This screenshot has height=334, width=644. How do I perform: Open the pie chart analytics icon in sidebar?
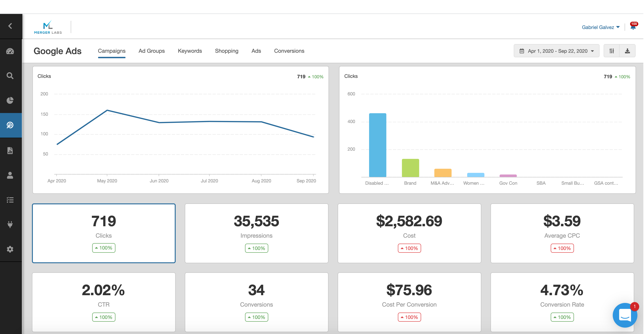10,101
